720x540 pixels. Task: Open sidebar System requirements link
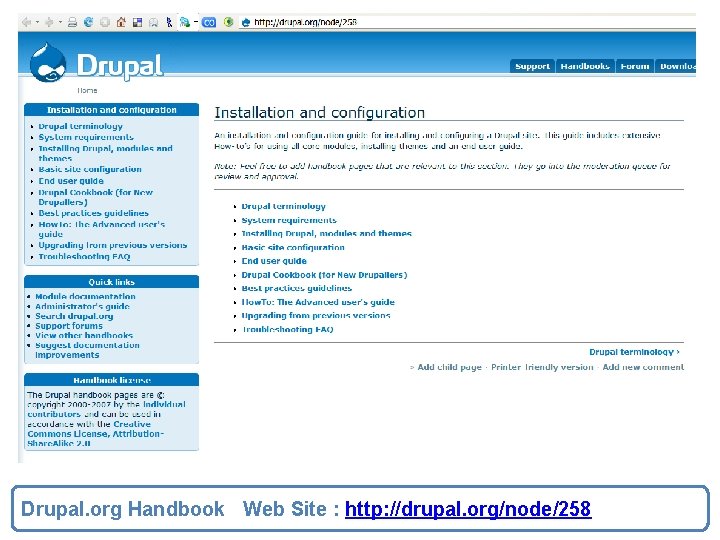[x=86, y=137]
